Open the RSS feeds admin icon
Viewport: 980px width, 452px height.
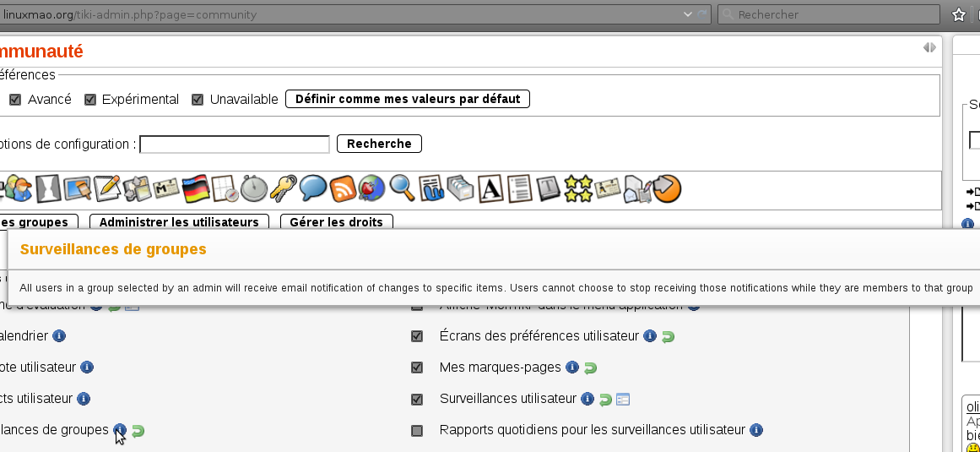pos(343,188)
